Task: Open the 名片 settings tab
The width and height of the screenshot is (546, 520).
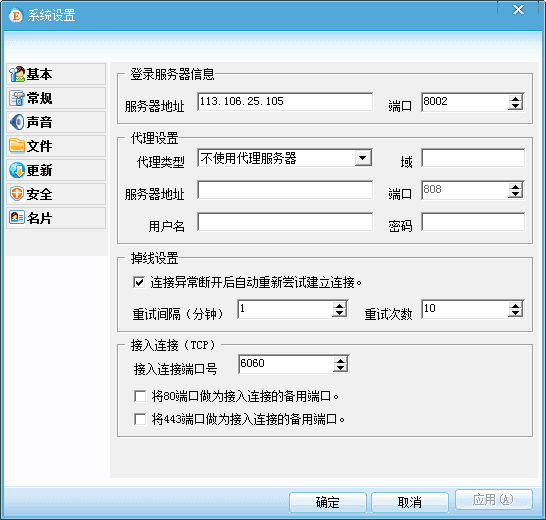Action: pos(56,218)
